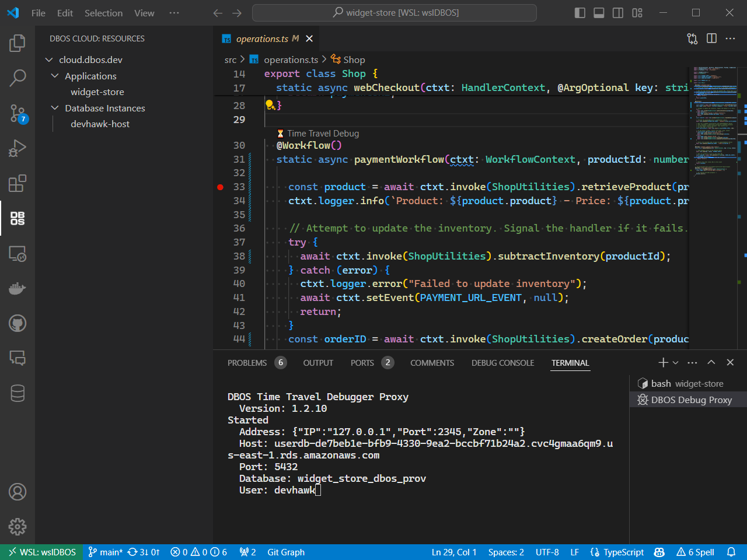The height and width of the screenshot is (560, 747).
Task: Select the DBOS Debug Proxy terminal
Action: [688, 400]
